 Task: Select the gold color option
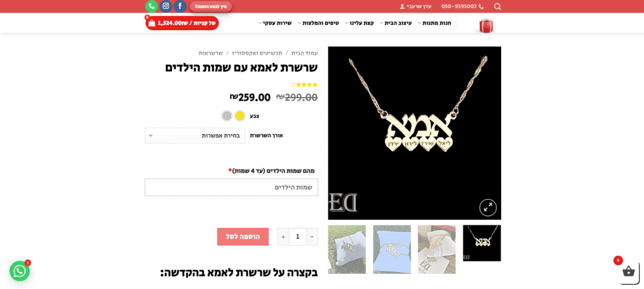pos(240,116)
